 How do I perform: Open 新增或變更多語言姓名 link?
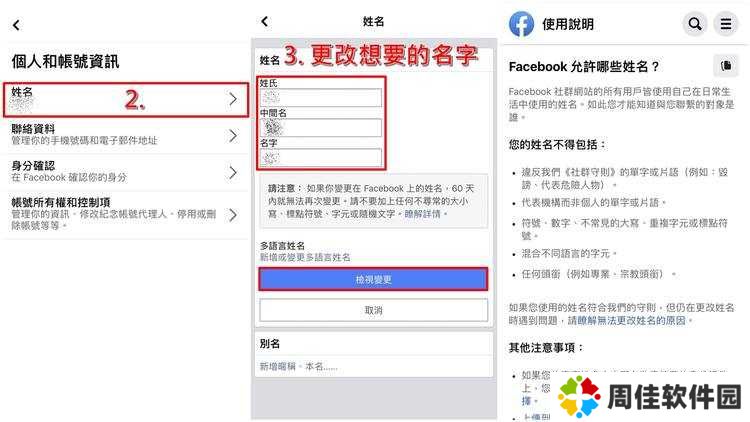[x=305, y=257]
